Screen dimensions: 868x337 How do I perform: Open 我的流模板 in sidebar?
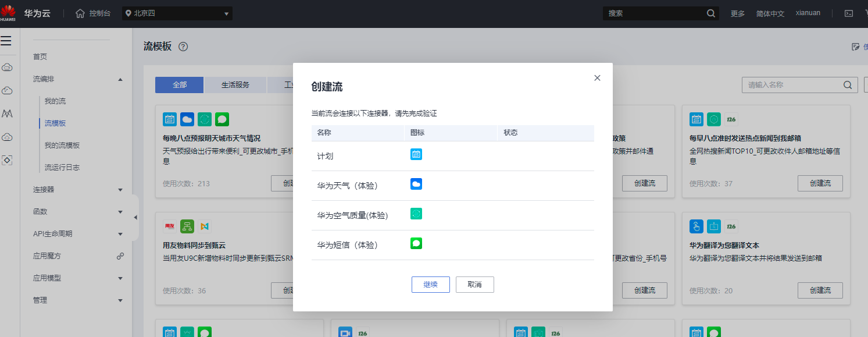point(62,146)
